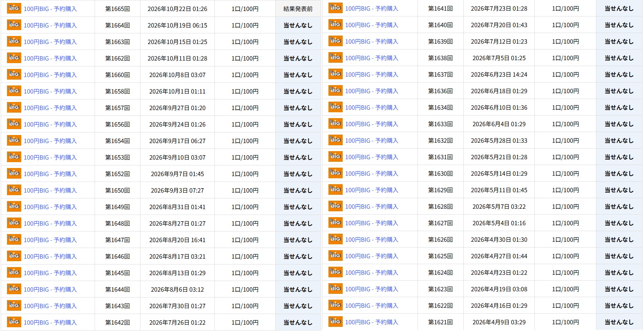Screen dimensions: 644x332
Task: Click the 第1662回 round number cell
Action: 117,58
